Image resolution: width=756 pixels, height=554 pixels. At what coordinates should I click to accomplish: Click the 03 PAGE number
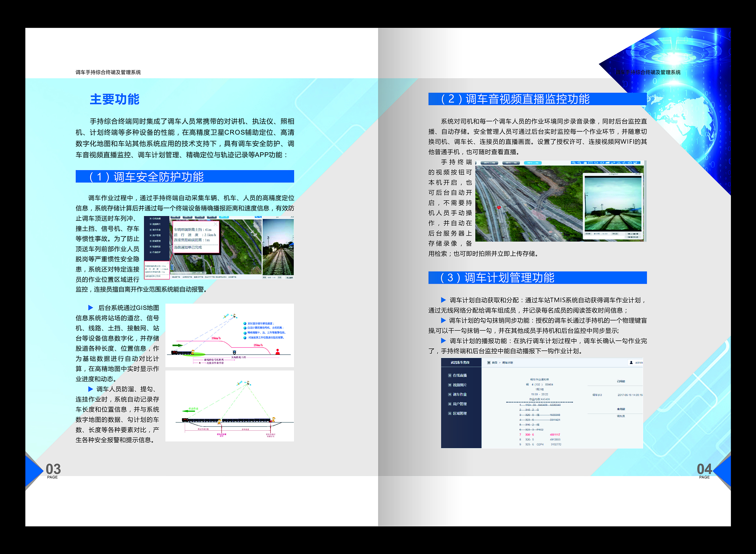tap(53, 470)
